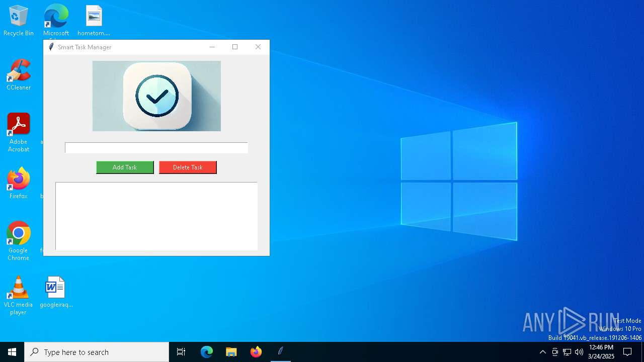
Task: Select the VLC media player shortcut
Action: (x=19, y=296)
